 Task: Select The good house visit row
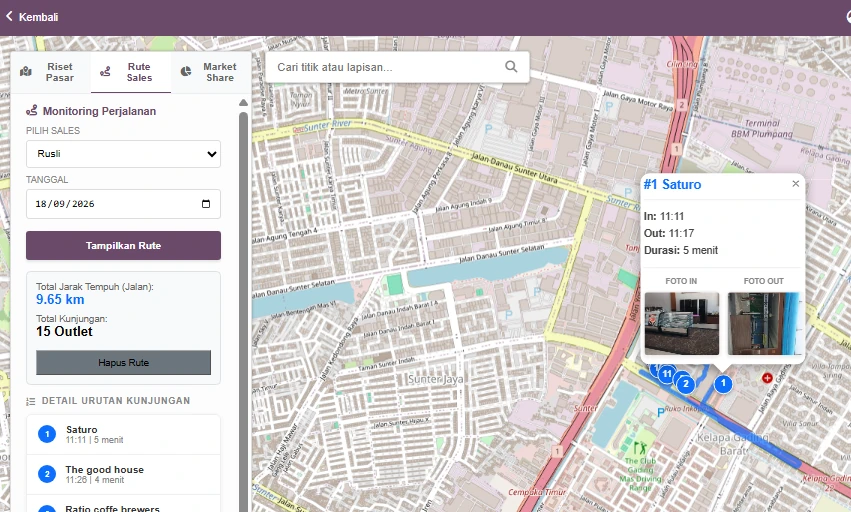123,474
